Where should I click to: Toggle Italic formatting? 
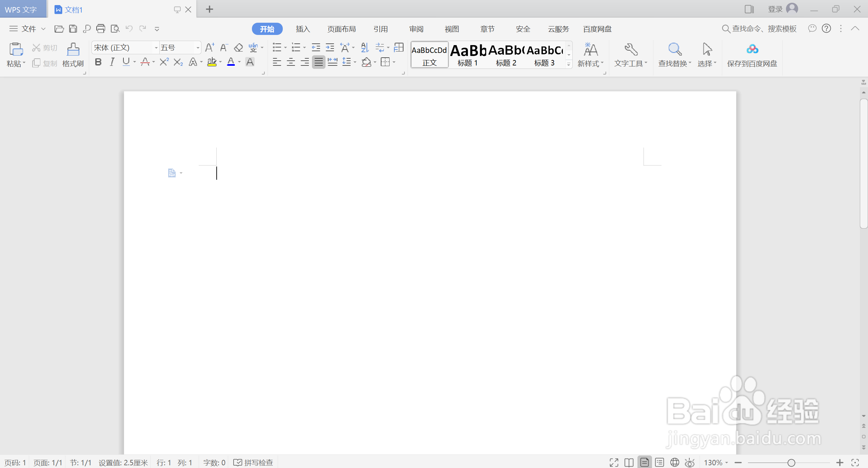coord(112,62)
